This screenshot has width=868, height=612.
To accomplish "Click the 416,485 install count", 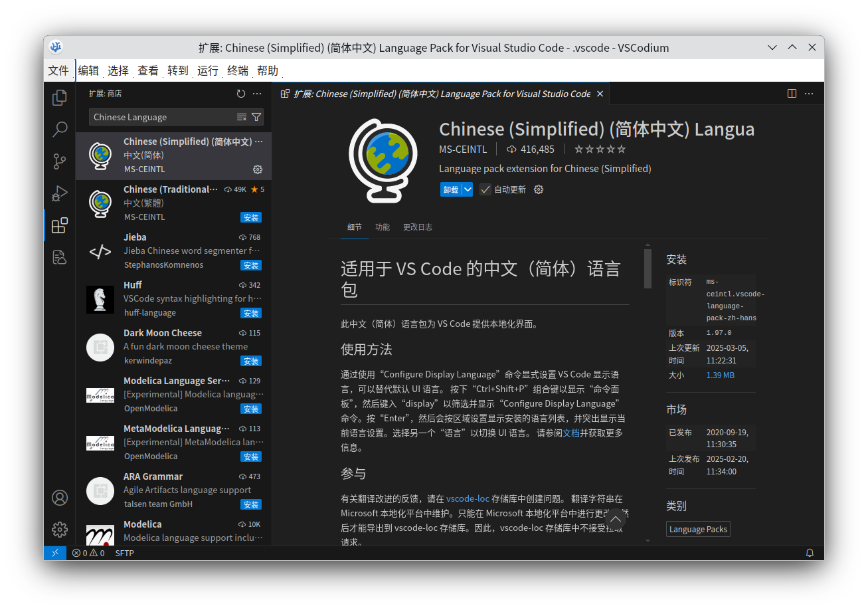I will click(x=531, y=149).
